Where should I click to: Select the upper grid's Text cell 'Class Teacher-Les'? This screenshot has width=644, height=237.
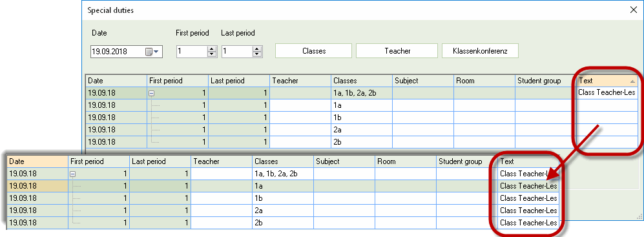607,93
